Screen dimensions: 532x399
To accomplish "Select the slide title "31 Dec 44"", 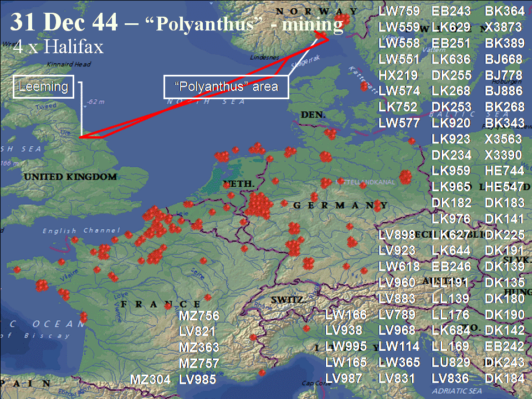I will (64, 22).
